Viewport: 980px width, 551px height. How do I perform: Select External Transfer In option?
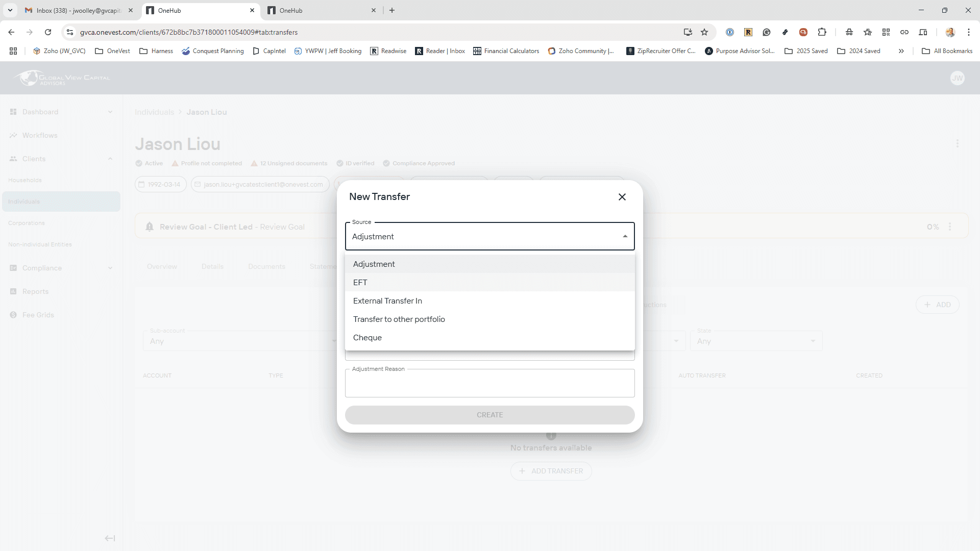tap(489, 300)
